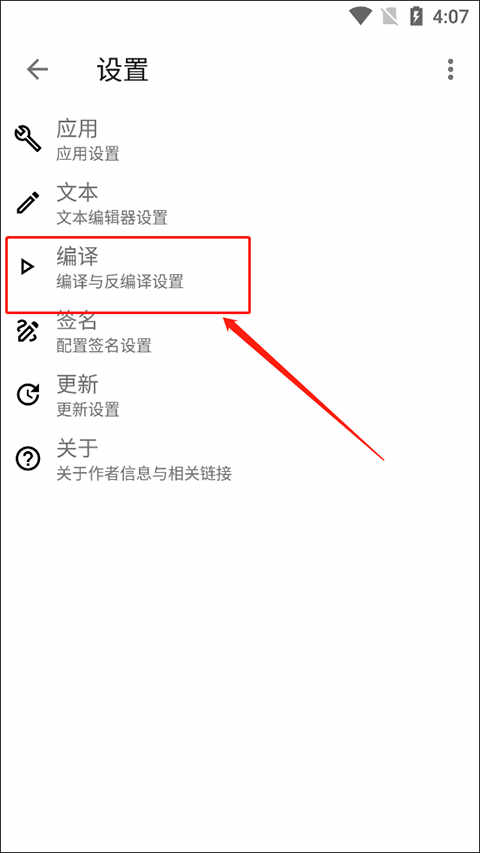
Task: Open the 关于 author info entry
Action: point(240,460)
